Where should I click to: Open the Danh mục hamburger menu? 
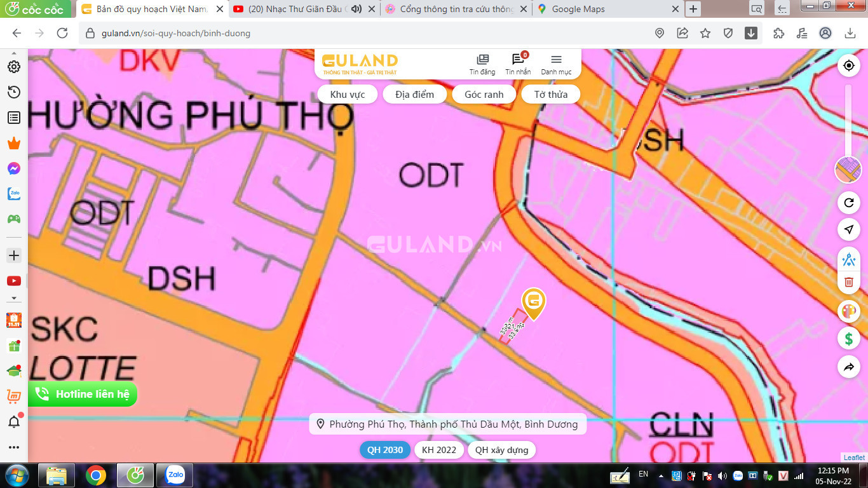pyautogui.click(x=556, y=64)
